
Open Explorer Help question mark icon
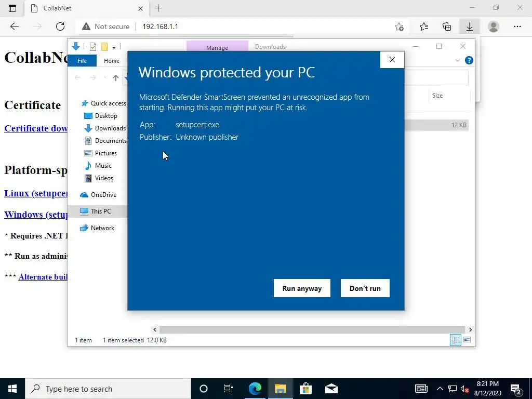tap(469, 60)
